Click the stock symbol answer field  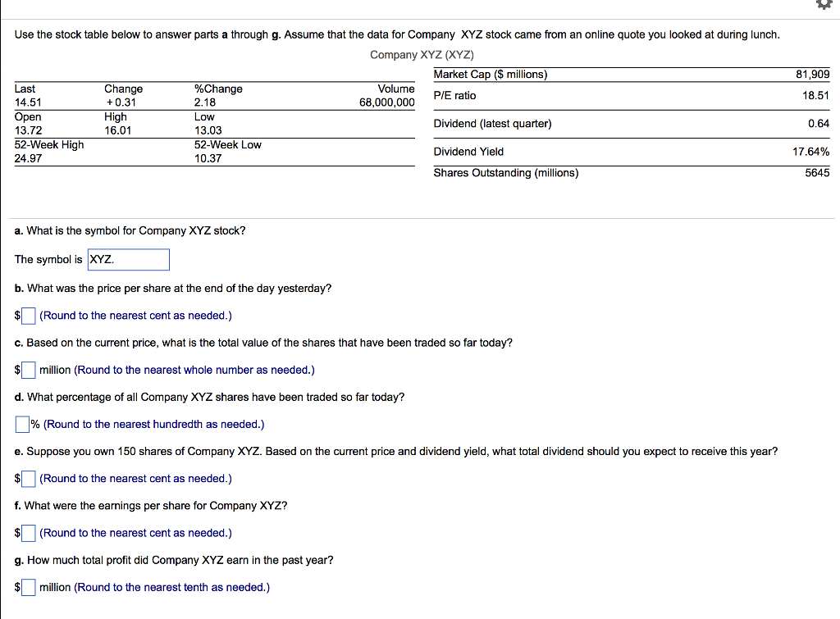129,260
